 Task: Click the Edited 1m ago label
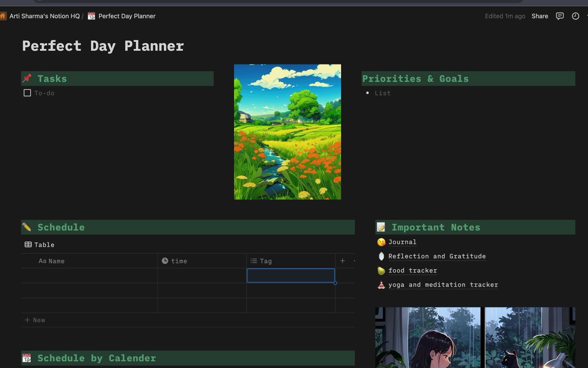[x=505, y=16]
